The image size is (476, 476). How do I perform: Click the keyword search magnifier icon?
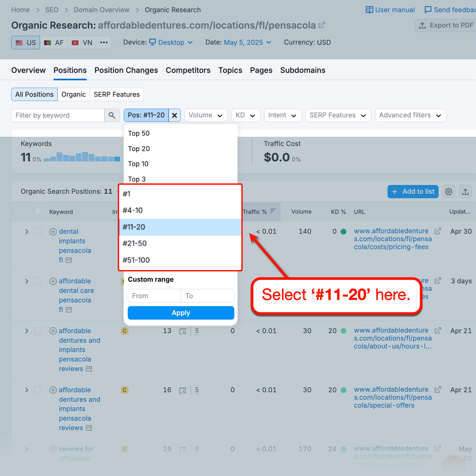112,115
